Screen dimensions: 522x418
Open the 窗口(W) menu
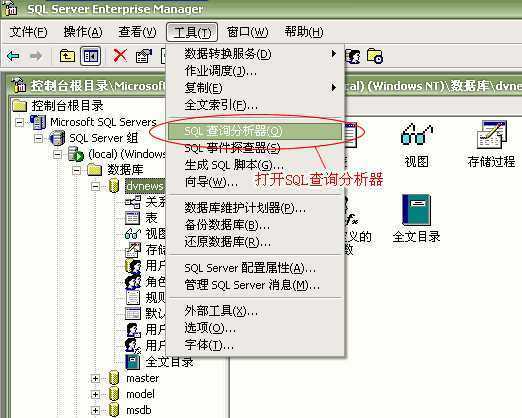coord(247,32)
